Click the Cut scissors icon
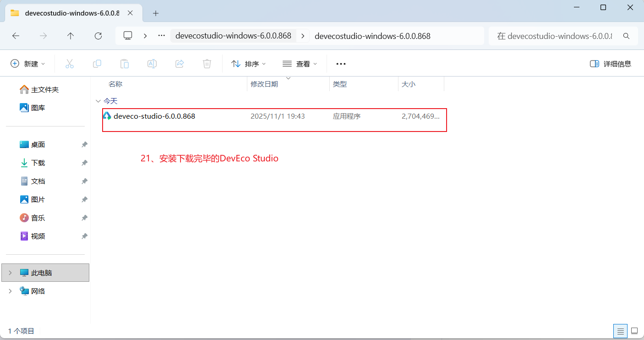Screen dimensions: 644x340 [70, 64]
